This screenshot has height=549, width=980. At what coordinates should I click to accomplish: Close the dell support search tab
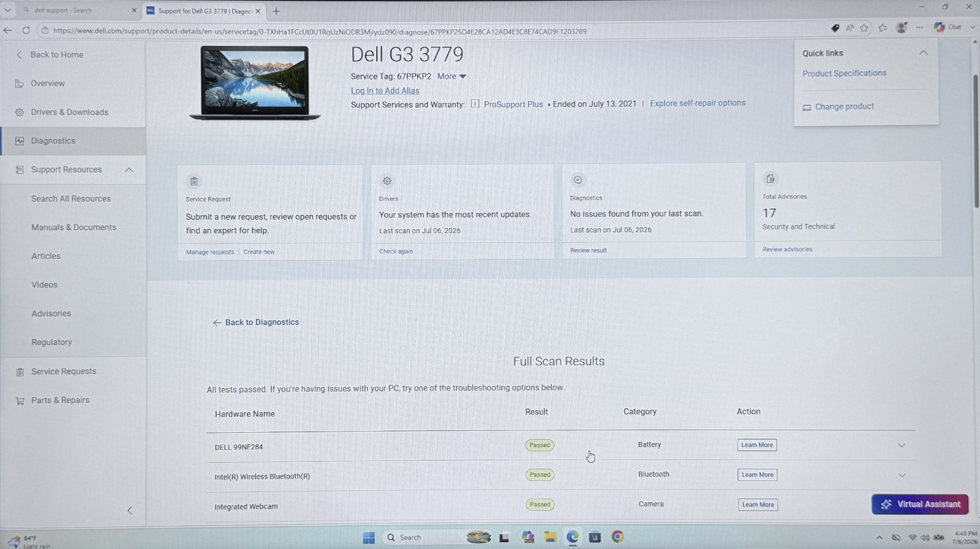(x=134, y=10)
